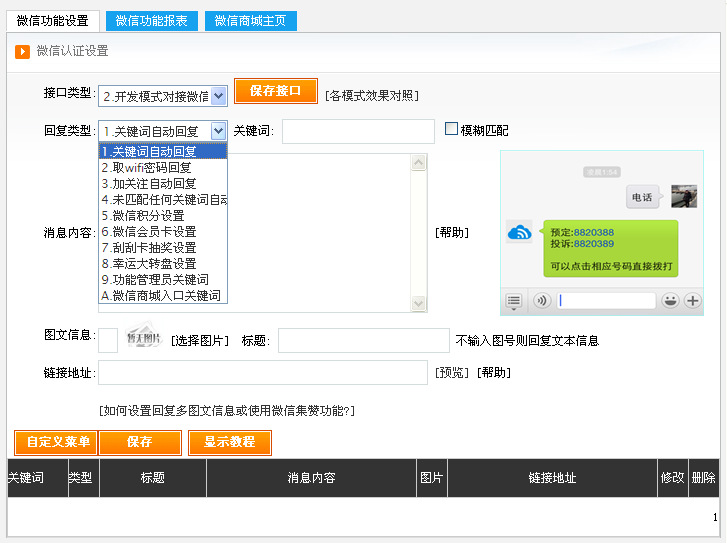Click the 保存接口 button
Image resolution: width=727 pixels, height=543 pixels.
[x=276, y=91]
